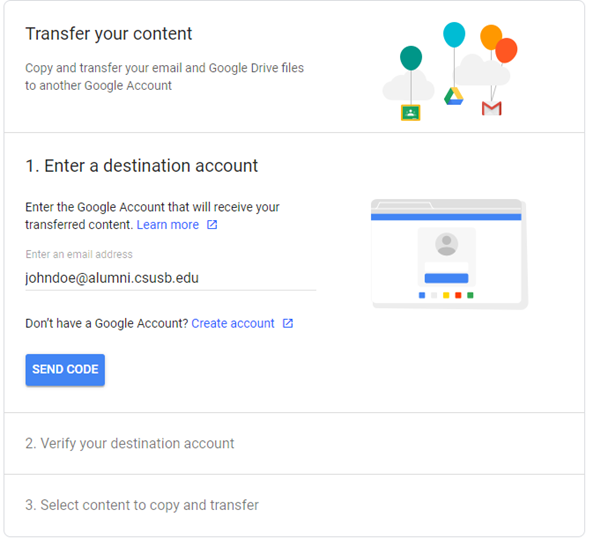Expand step 2 Verify your destination account

point(130,443)
